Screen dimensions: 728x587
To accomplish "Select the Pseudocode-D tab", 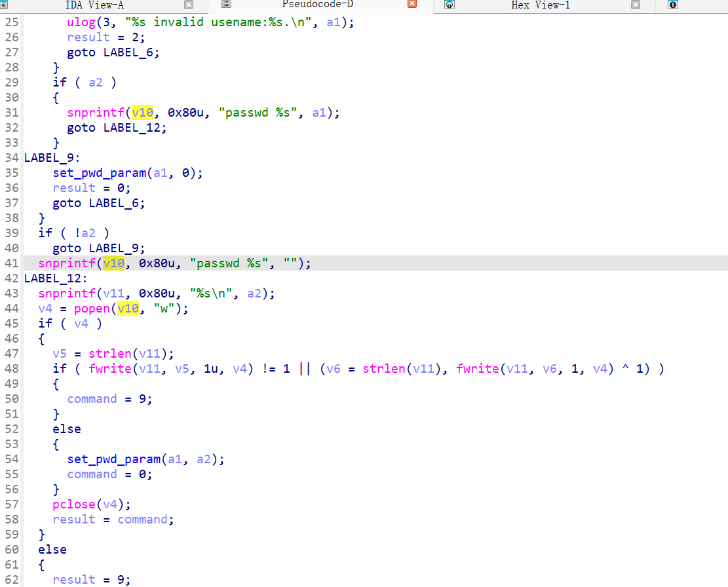I will tap(318, 5).
